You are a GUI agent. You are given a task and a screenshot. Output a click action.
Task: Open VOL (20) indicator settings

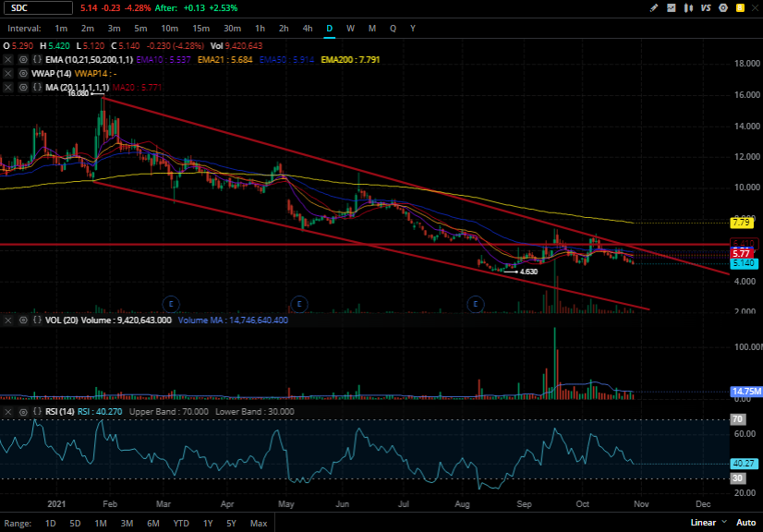(23, 320)
